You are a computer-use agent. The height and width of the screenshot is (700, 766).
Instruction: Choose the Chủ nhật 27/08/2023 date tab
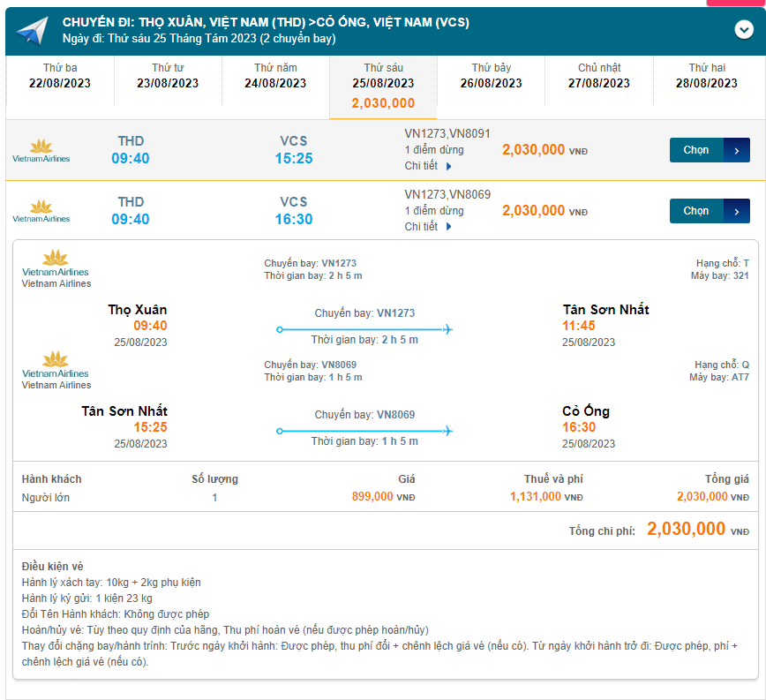[x=599, y=76]
